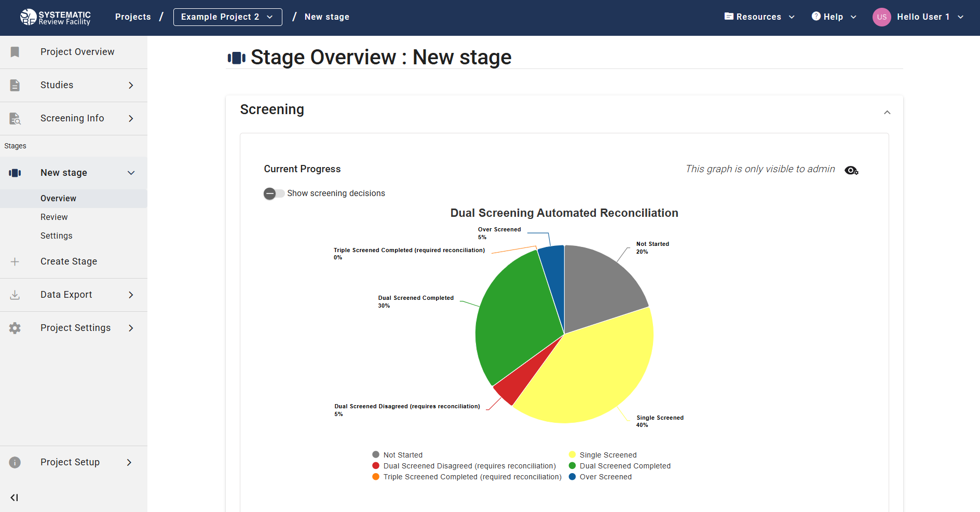Open the Review page for New stage
The width and height of the screenshot is (980, 512).
point(54,217)
